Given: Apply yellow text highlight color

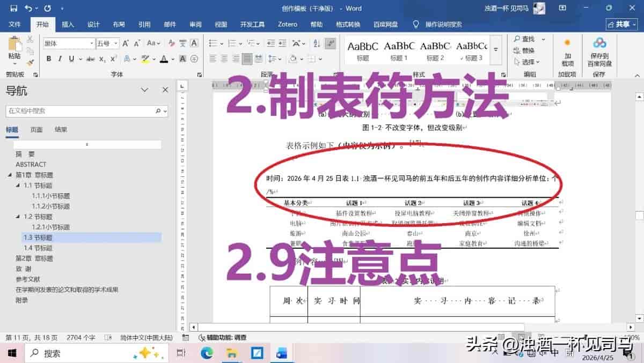Looking at the screenshot, I should coord(145,58).
